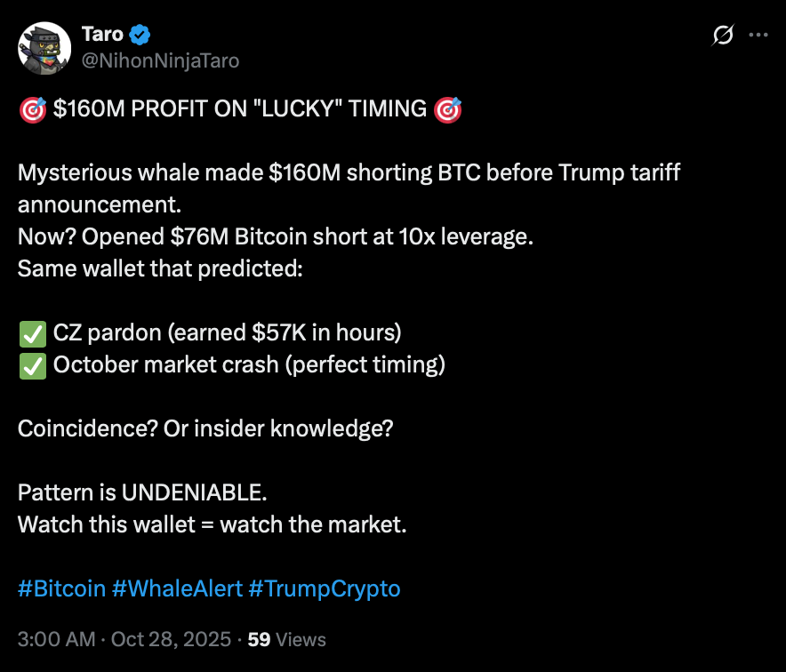Screen dimensions: 786x672
Task: Click the "Coincidence? Or insider knowledge?" text
Action: coord(205,428)
